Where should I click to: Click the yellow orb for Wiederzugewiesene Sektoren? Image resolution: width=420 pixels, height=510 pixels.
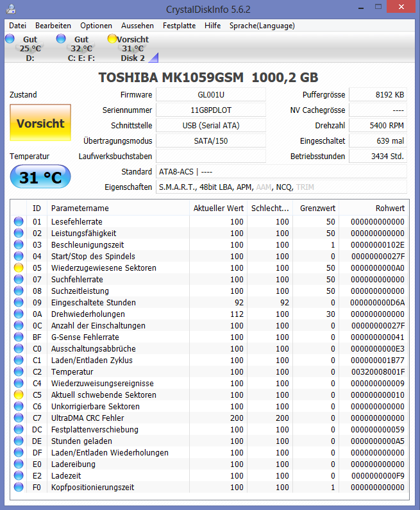coord(19,268)
